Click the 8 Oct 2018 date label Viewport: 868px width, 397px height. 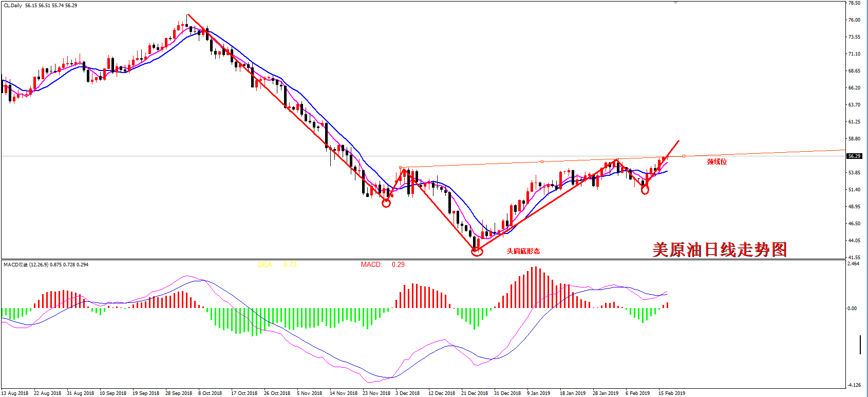coord(210,393)
